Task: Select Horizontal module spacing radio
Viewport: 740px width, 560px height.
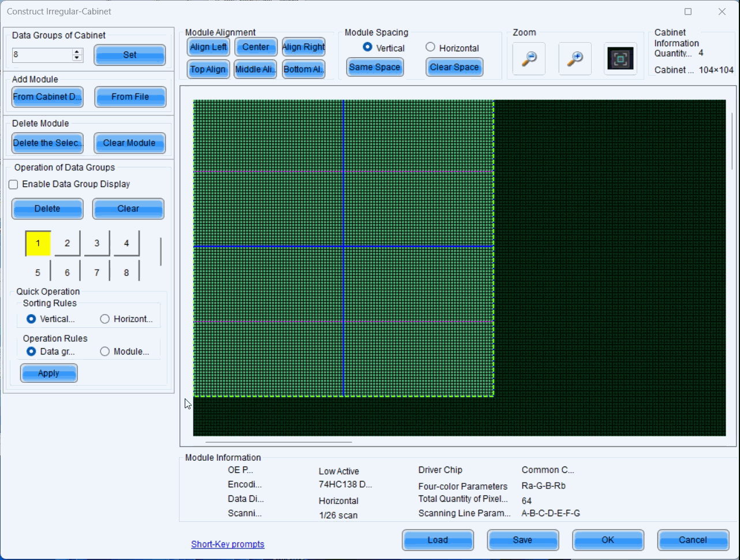Action: click(431, 47)
